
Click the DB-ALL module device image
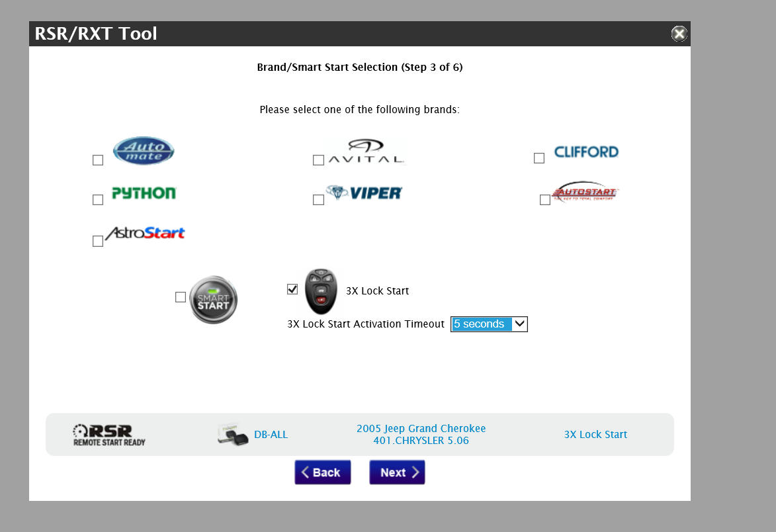(x=233, y=435)
